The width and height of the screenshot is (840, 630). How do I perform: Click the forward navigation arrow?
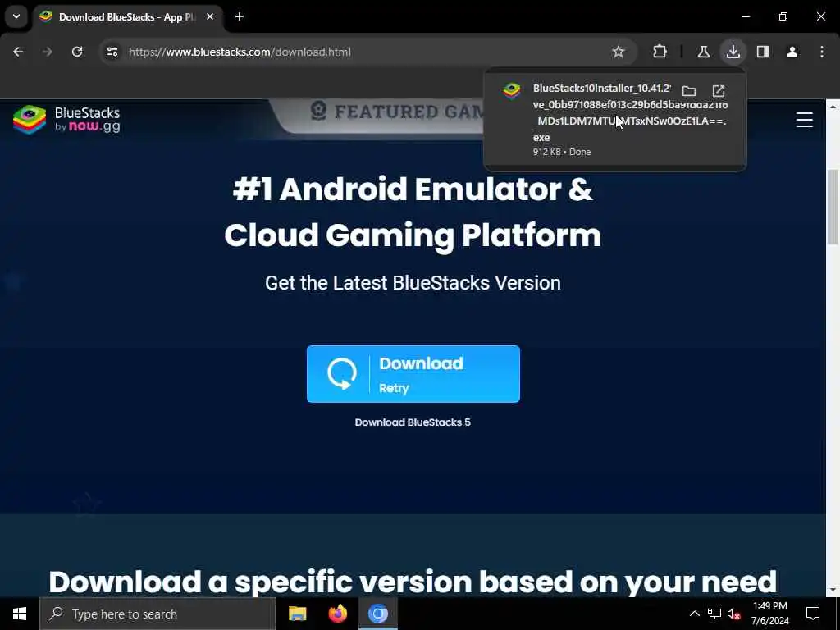pos(47,52)
